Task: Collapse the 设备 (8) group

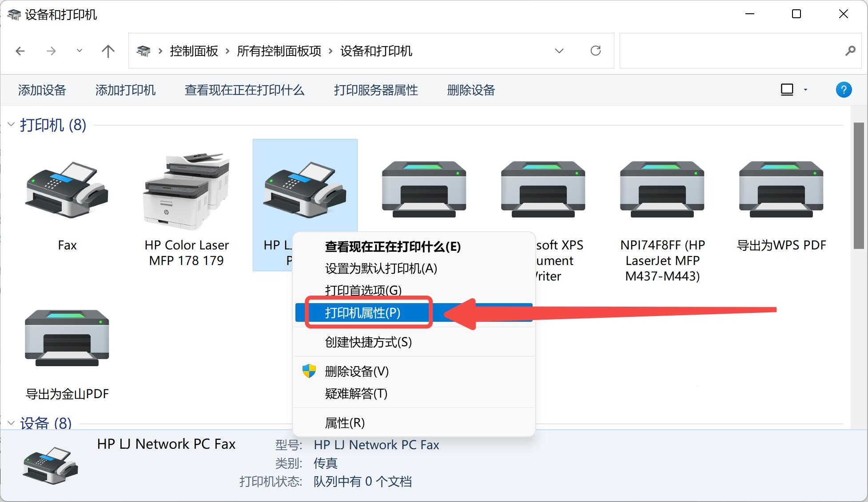Action: coord(11,423)
